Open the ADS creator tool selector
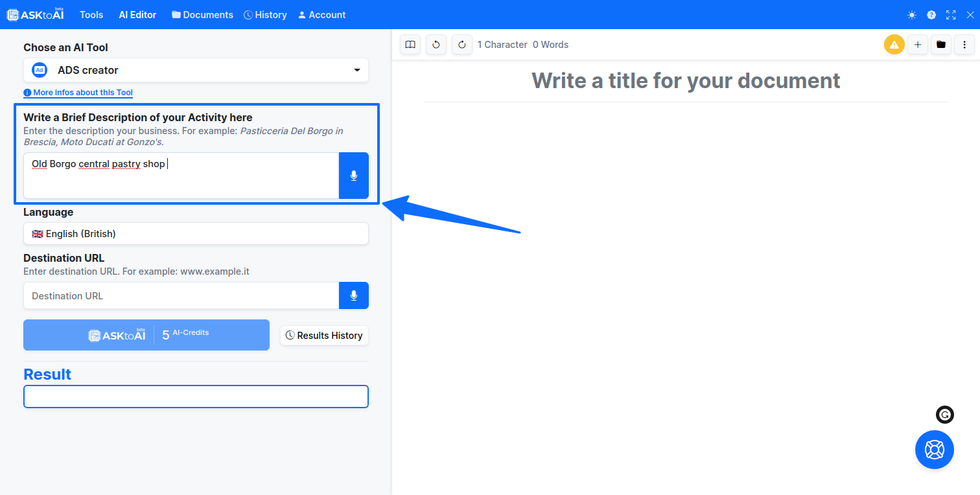This screenshot has height=495, width=980. (196, 70)
